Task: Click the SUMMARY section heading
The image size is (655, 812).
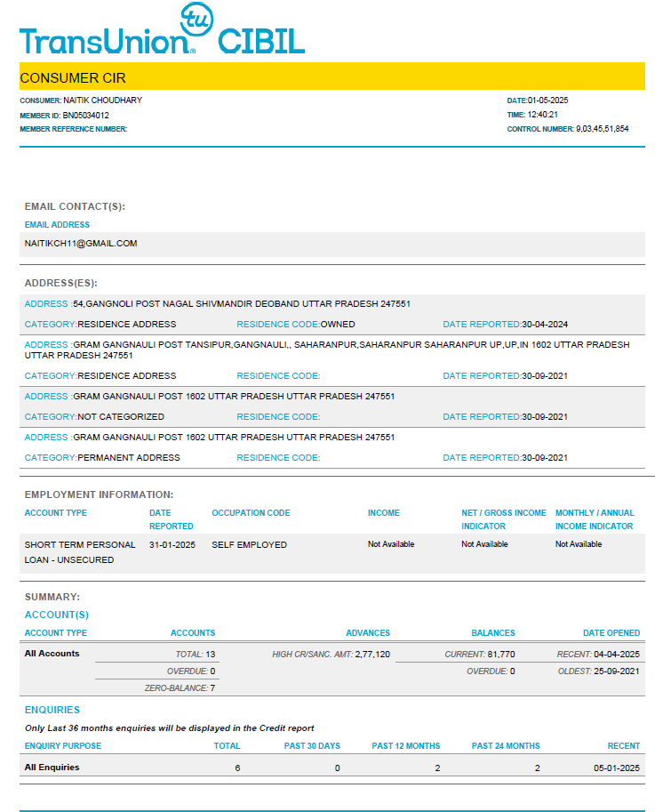Action: [x=52, y=597]
